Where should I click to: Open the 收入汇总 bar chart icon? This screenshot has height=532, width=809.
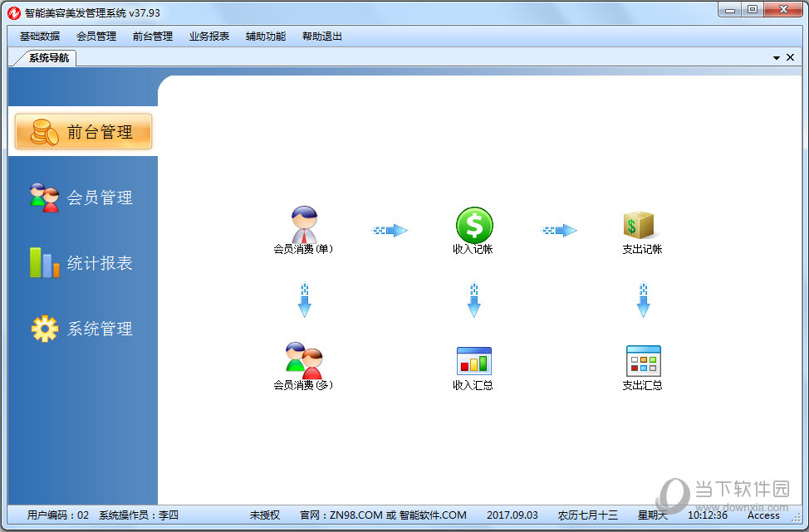pyautogui.click(x=473, y=361)
